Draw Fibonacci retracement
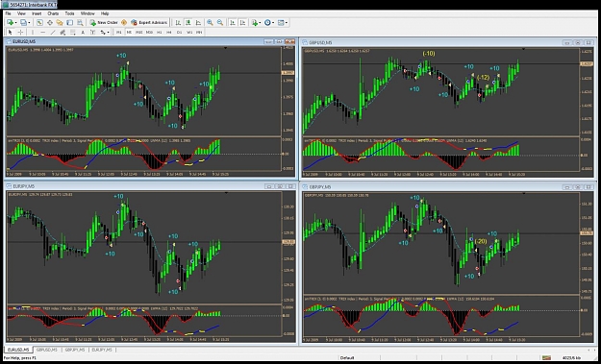 (x=72, y=33)
